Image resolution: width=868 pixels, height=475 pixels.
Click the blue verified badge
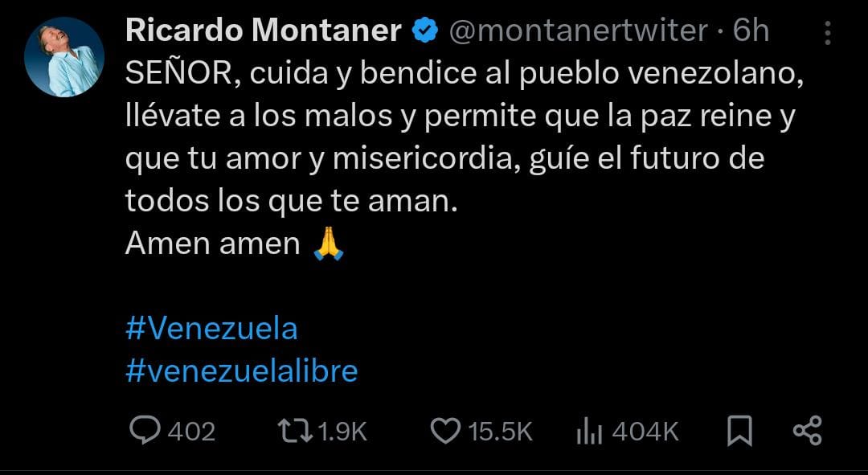425,31
